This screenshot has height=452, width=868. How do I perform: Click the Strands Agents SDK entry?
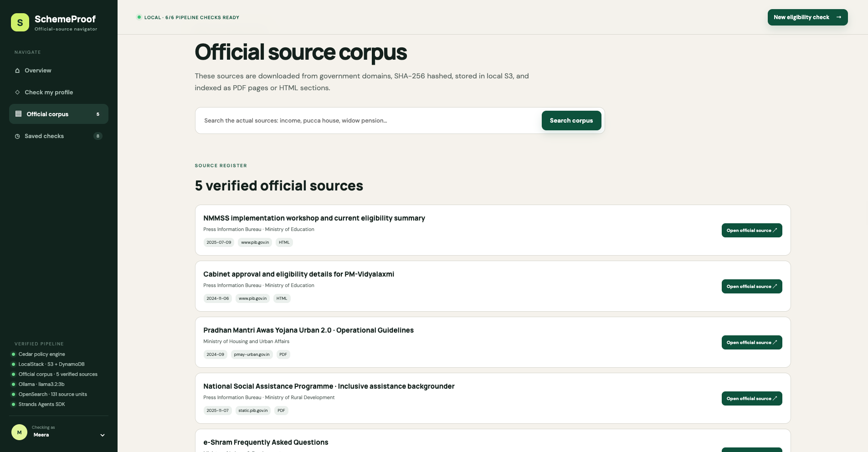(41, 404)
